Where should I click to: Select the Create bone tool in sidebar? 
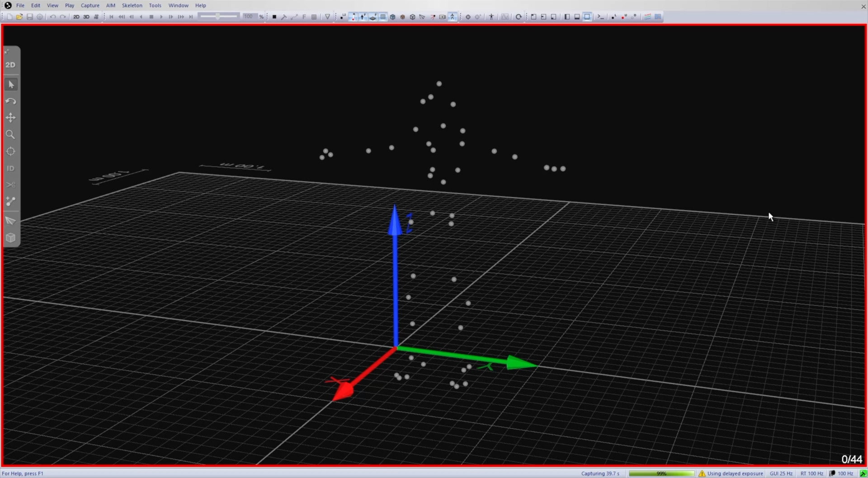pyautogui.click(x=10, y=202)
